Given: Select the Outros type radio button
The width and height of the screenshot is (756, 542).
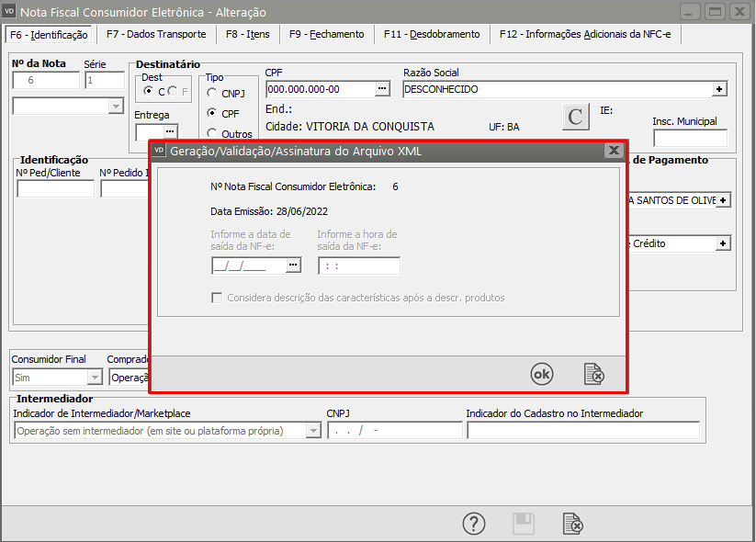Looking at the screenshot, I should tap(212, 134).
